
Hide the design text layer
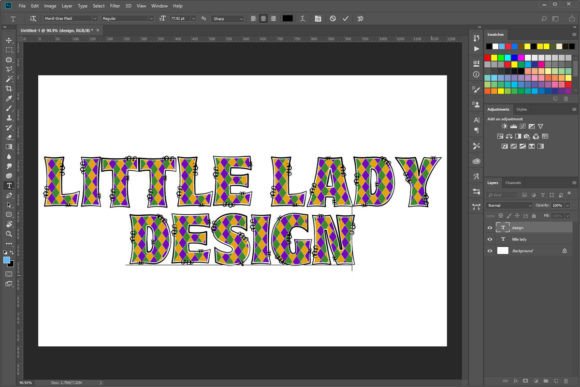click(490, 228)
